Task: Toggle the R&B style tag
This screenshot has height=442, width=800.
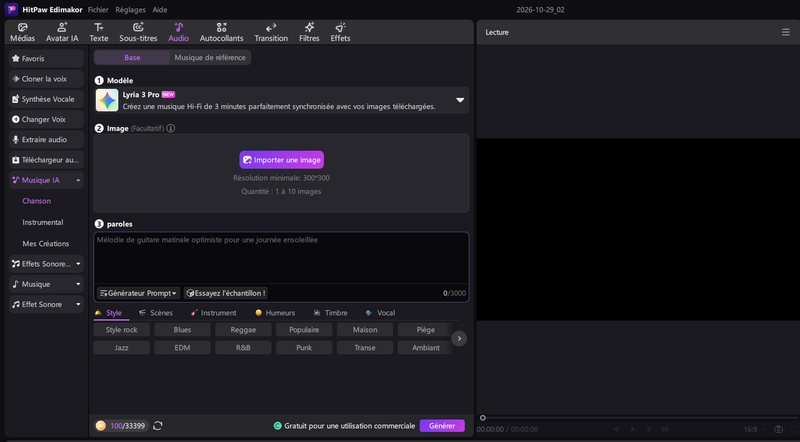Action: click(243, 348)
